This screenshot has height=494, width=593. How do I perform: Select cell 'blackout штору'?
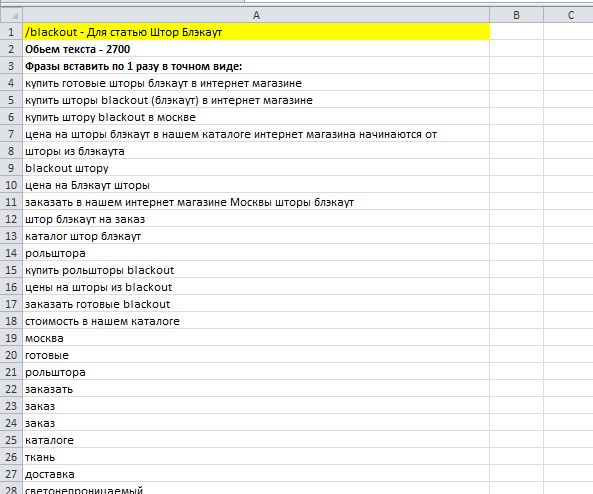click(x=256, y=168)
